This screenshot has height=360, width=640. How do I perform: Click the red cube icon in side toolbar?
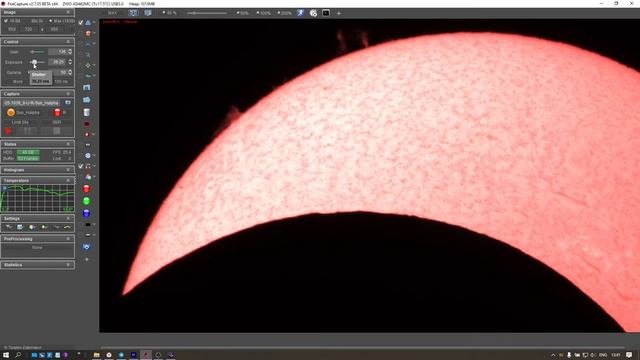88,33
